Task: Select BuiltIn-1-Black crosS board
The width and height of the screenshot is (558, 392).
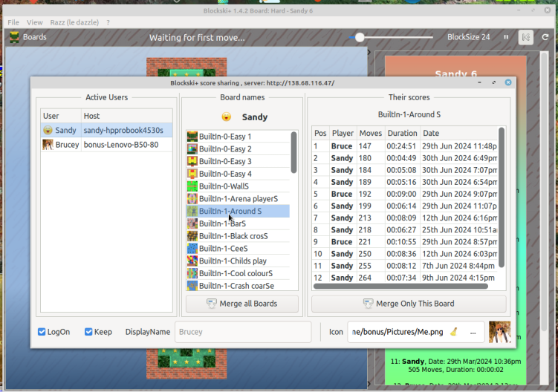Action: (x=233, y=236)
